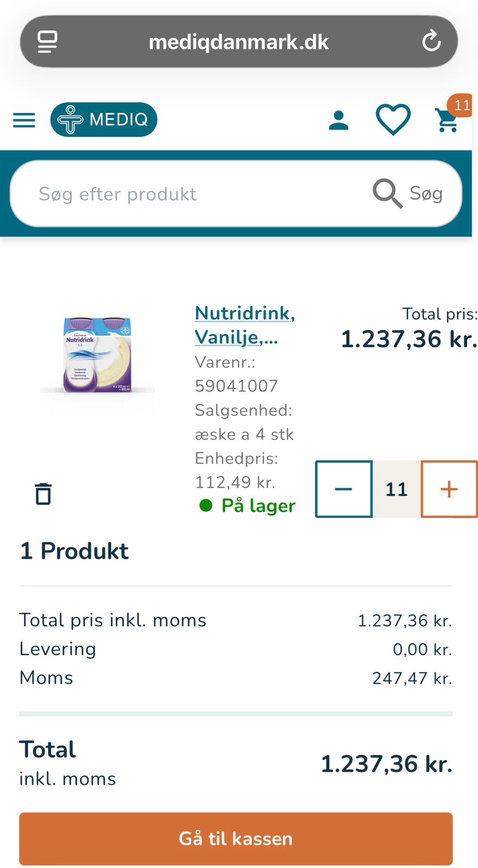Increase Nutridrink quantity with plus button
Image resolution: width=478 pixels, height=868 pixels.
[x=449, y=489]
